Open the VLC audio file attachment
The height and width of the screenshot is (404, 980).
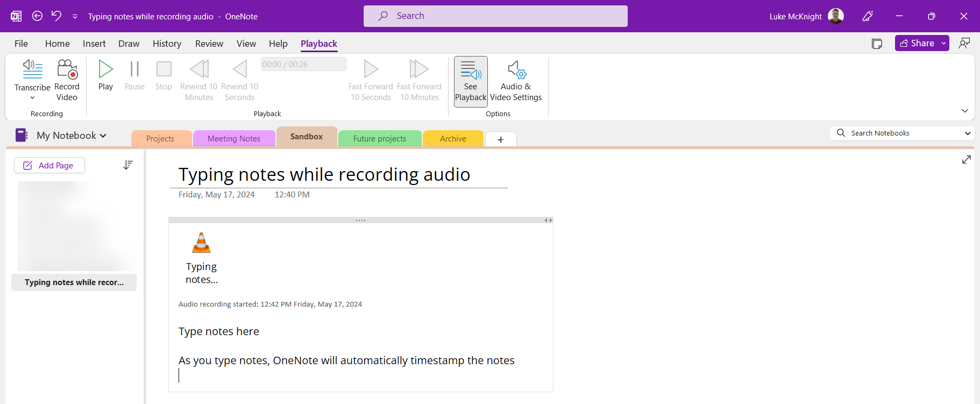(202, 258)
